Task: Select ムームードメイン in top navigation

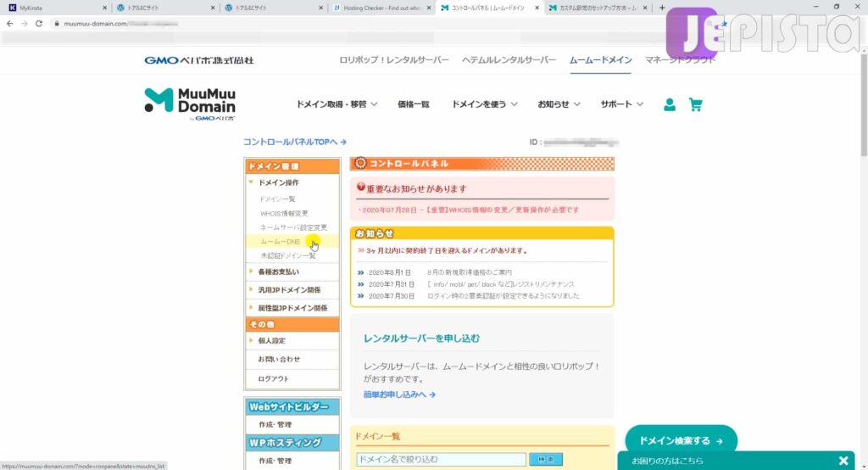Action: tap(601, 60)
